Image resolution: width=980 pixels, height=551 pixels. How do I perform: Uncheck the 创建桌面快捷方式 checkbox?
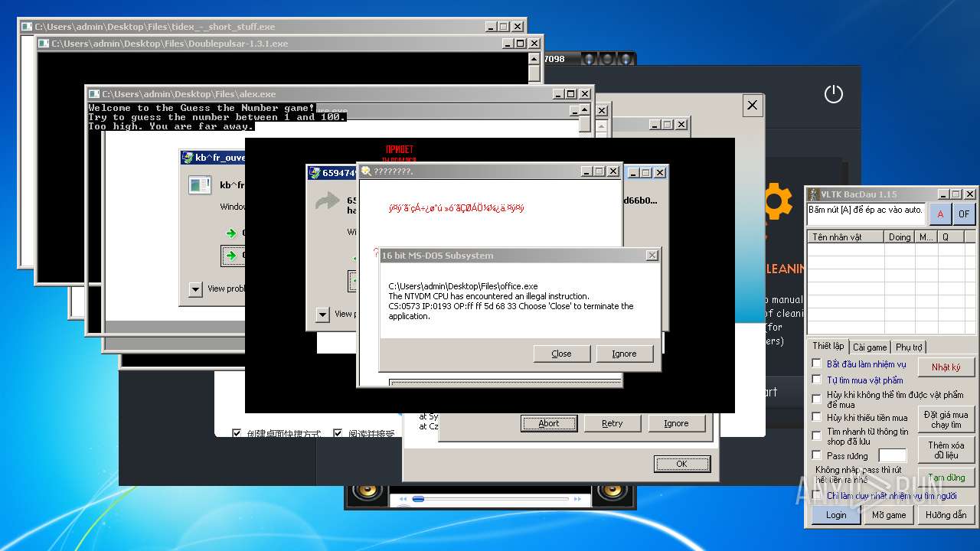(x=237, y=433)
